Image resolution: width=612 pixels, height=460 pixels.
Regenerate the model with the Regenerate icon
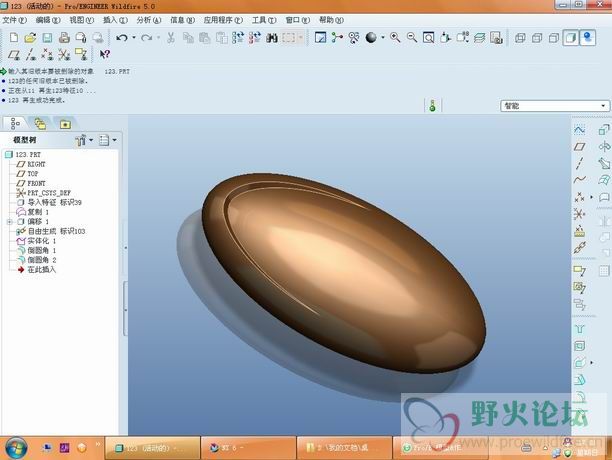click(238, 37)
